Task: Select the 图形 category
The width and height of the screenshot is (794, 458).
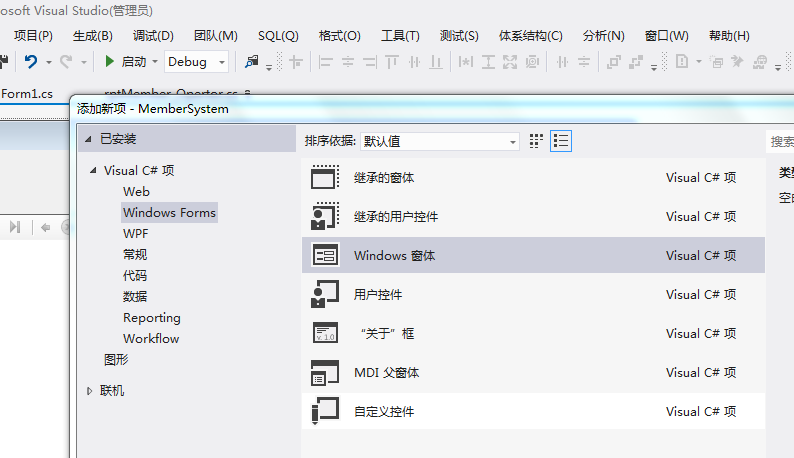Action: [x=116, y=360]
